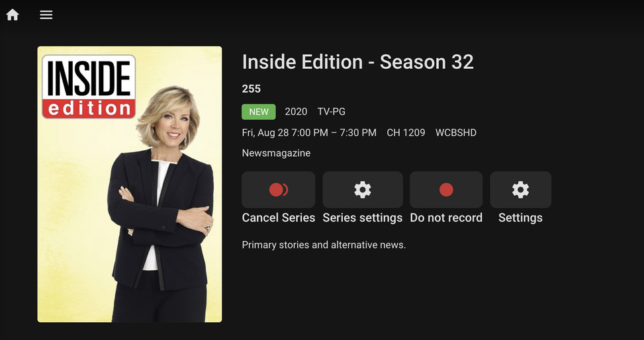The height and width of the screenshot is (340, 644).
Task: Click the Inside Edition poster image
Action: (x=130, y=184)
